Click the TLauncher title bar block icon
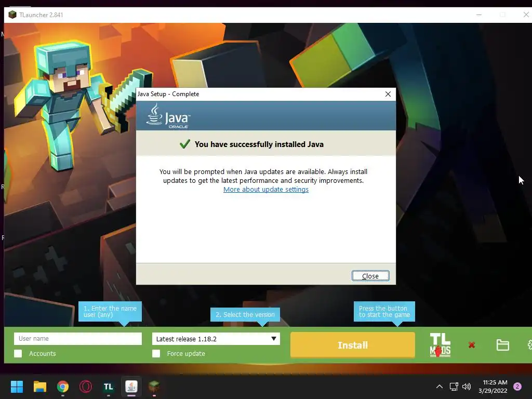The image size is (532, 399). click(12, 15)
